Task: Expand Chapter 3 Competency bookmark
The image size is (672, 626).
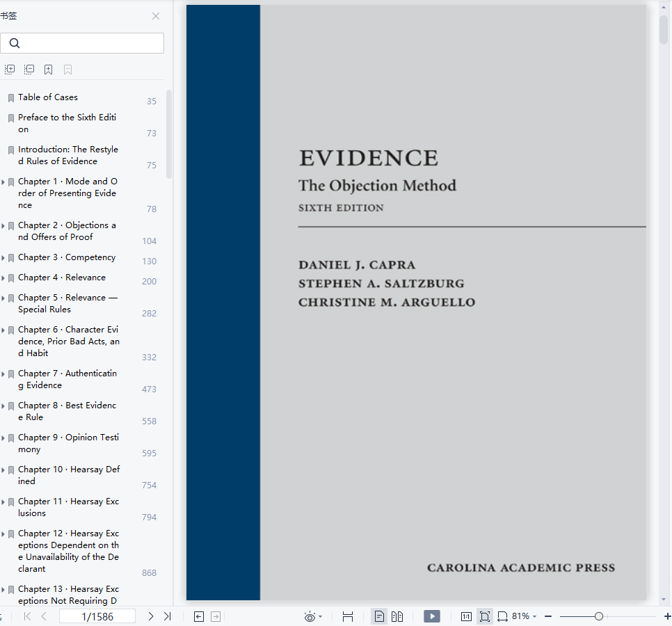Action: [x=3, y=258]
